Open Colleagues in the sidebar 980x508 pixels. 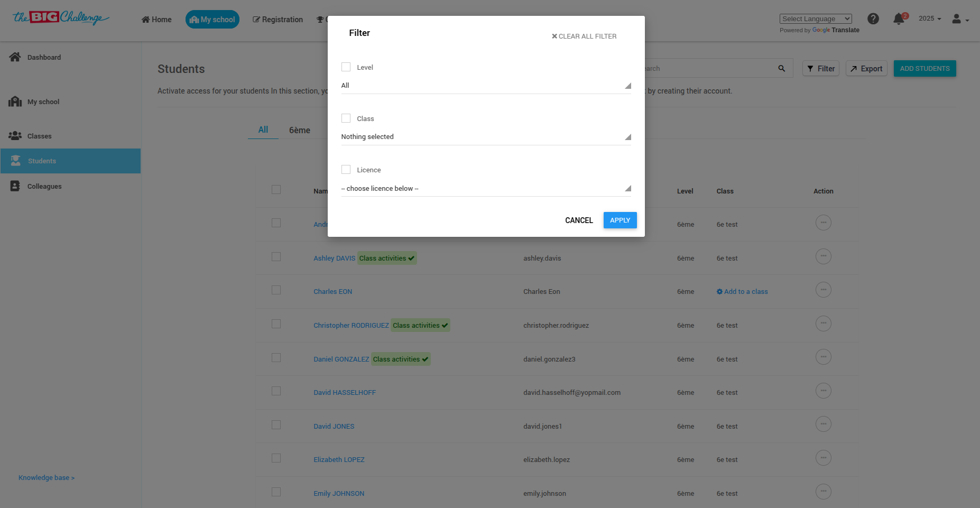point(44,186)
